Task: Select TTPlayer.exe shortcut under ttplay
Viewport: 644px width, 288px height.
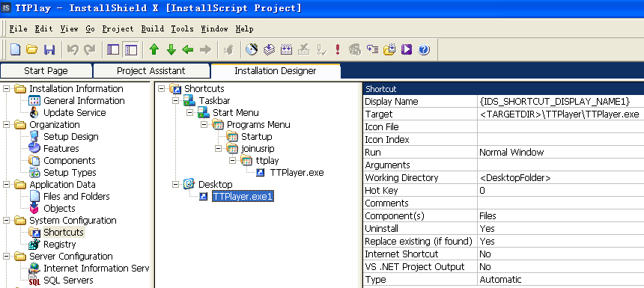Action: pyautogui.click(x=297, y=173)
